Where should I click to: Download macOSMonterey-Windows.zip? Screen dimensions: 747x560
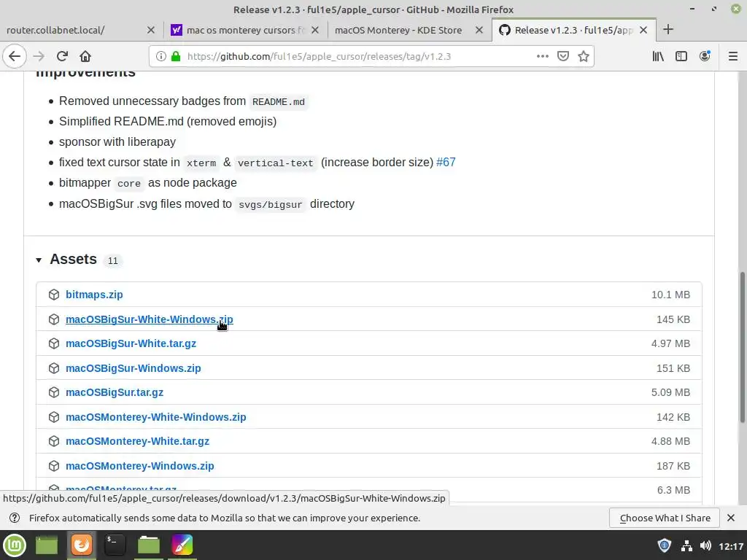[x=139, y=466]
